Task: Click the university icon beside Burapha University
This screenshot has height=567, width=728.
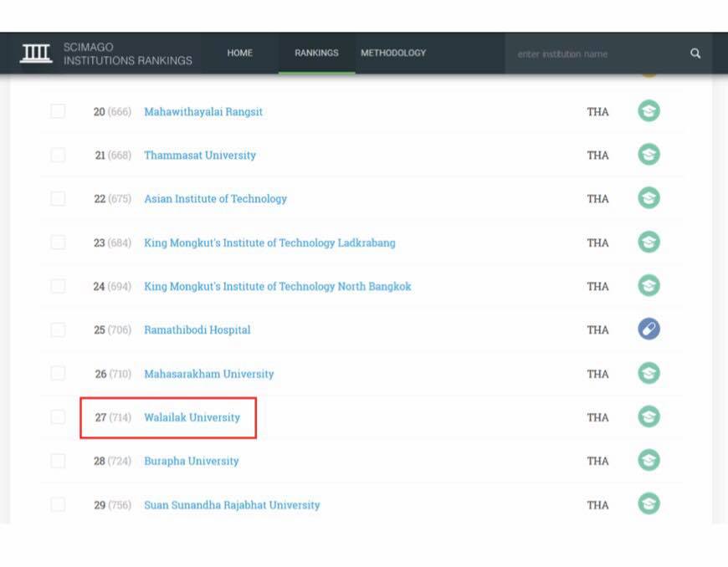Action: [x=649, y=460]
